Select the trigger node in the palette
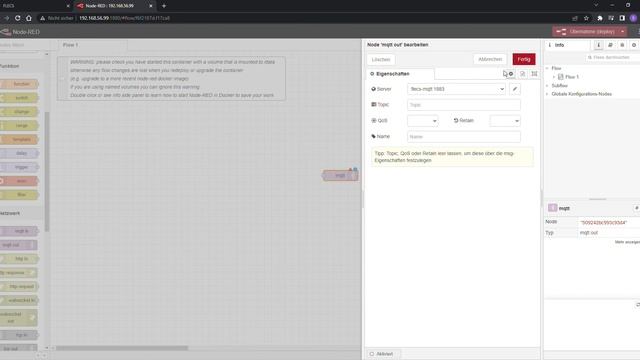This screenshot has width=640, height=360. pos(19,167)
